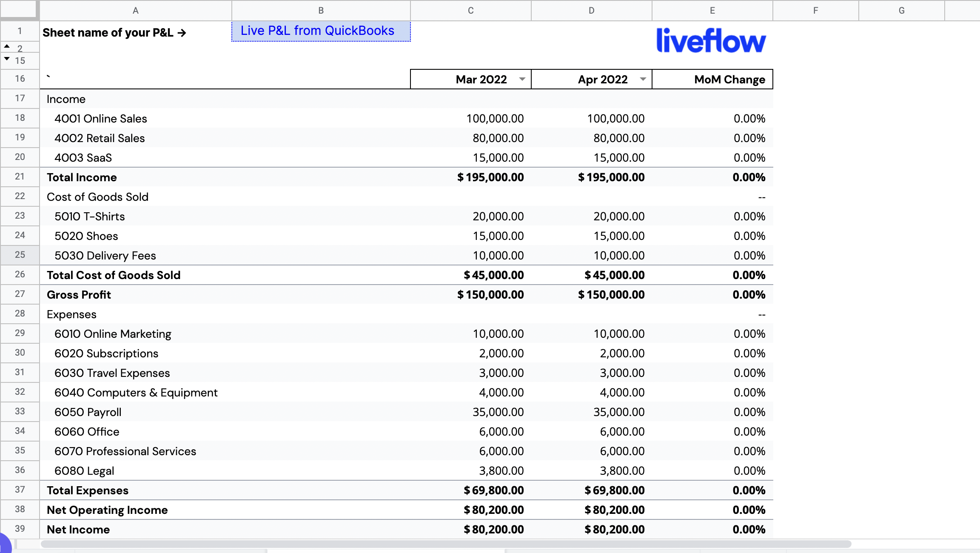Screen dimensions: 980x553
Task: Open the Mar 2022 filter dropdown
Action: (522, 79)
